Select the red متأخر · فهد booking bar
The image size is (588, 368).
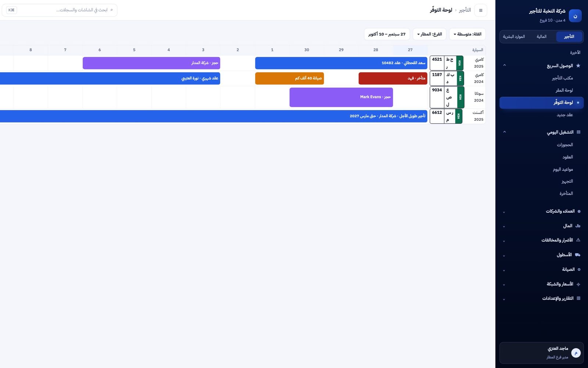click(x=393, y=78)
